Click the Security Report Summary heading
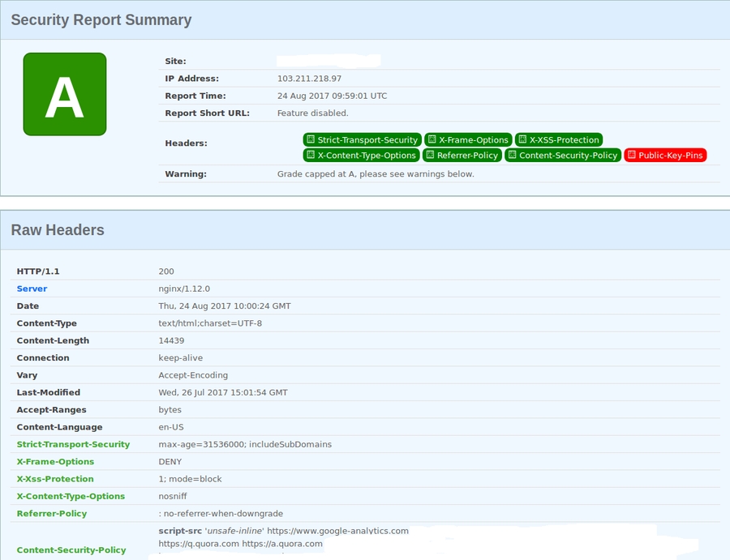The image size is (730, 560). point(101,20)
